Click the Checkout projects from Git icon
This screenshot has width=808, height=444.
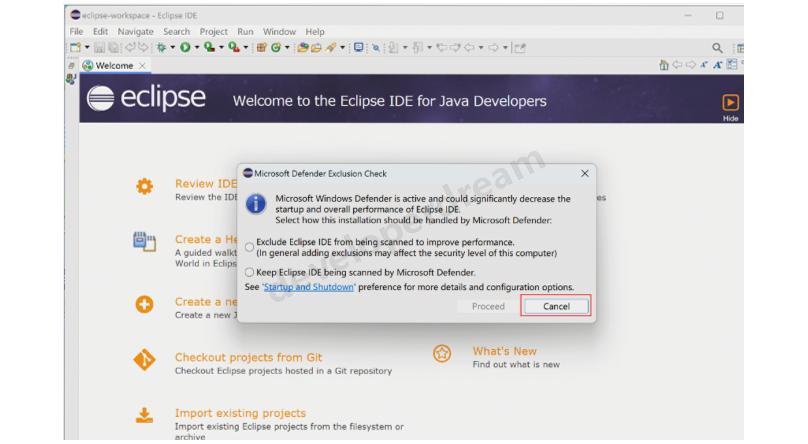coord(144,361)
